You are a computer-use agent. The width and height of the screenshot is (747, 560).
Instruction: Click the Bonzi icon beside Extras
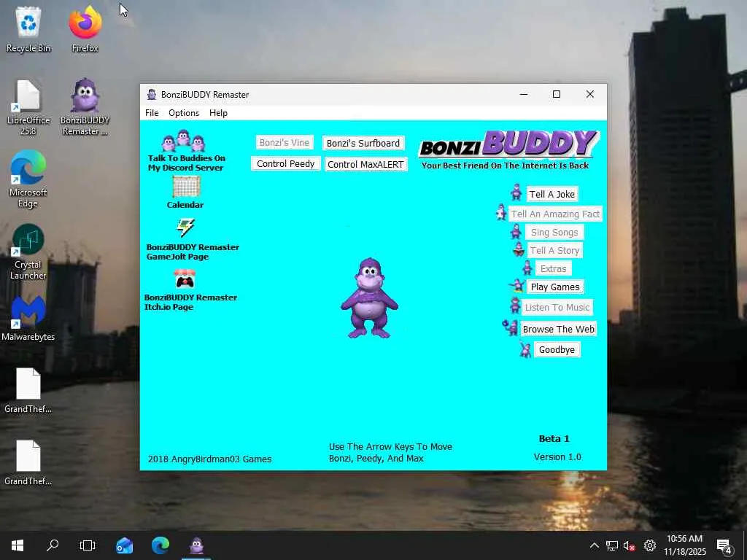coord(527,268)
